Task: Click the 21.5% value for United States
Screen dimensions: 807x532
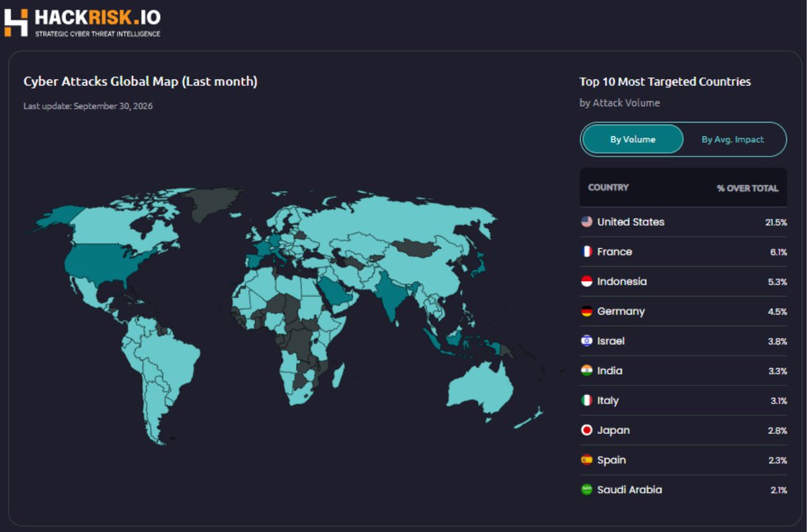Action: coord(775,222)
